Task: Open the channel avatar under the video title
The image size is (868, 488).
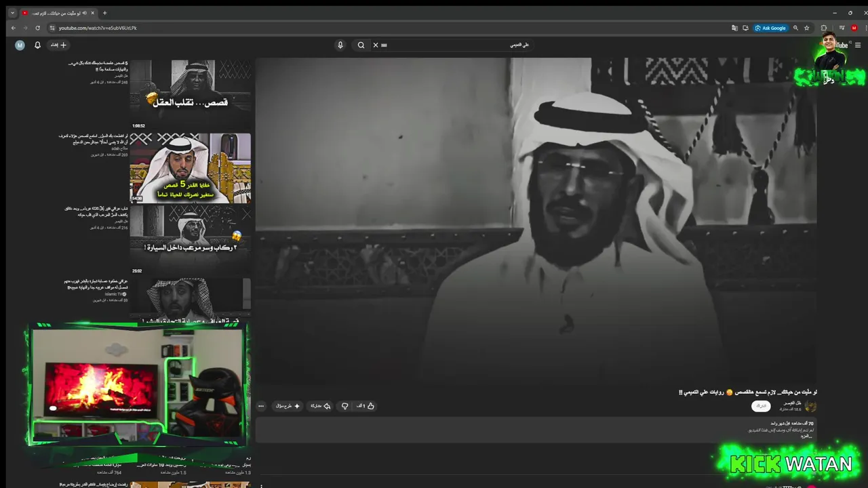Action: [x=810, y=406]
